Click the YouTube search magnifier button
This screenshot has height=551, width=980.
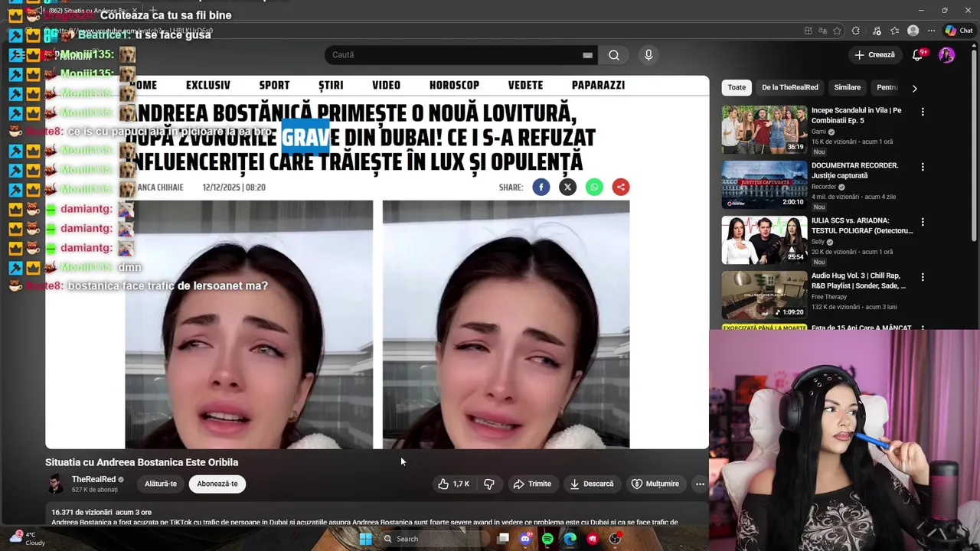(614, 55)
